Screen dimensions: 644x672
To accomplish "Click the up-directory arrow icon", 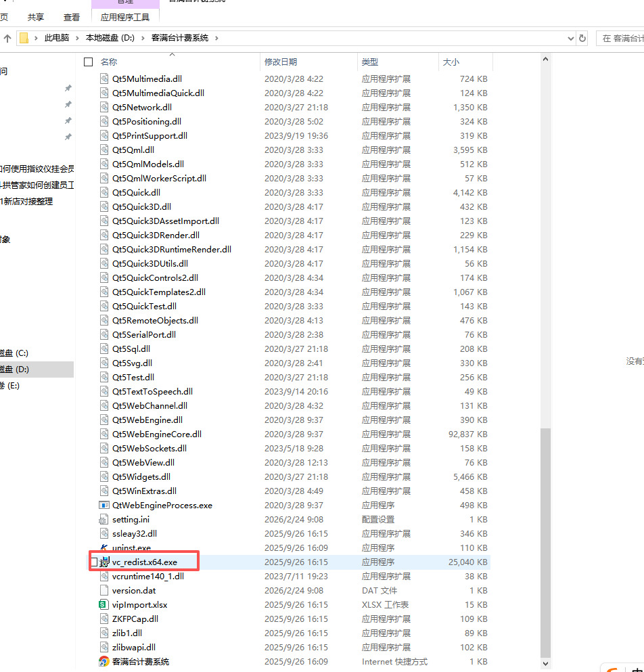I will tap(7, 39).
